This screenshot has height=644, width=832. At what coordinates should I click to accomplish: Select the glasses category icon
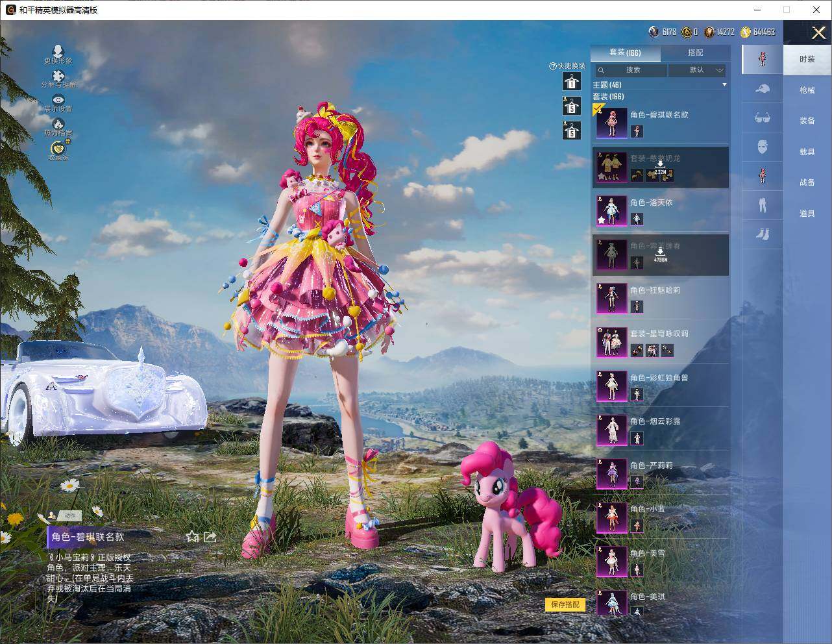[763, 118]
